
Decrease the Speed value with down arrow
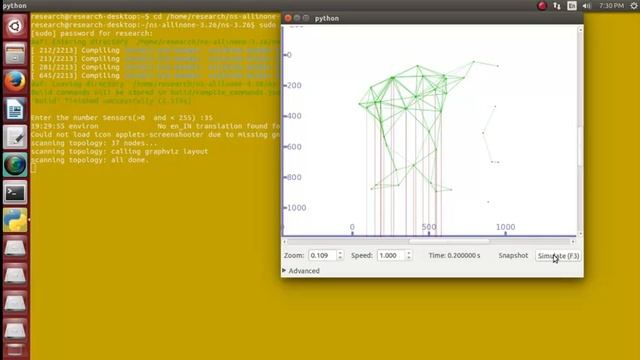coord(409,258)
